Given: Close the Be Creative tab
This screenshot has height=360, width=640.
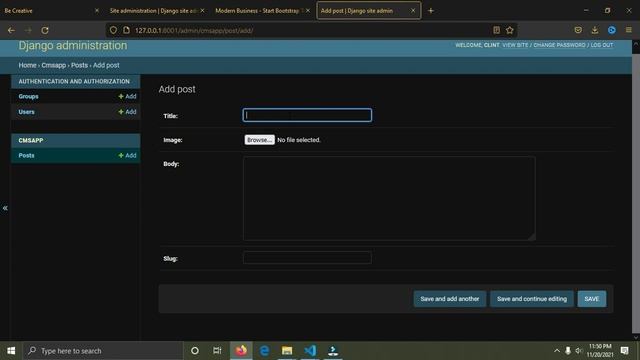Looking at the screenshot, I should coord(97,11).
